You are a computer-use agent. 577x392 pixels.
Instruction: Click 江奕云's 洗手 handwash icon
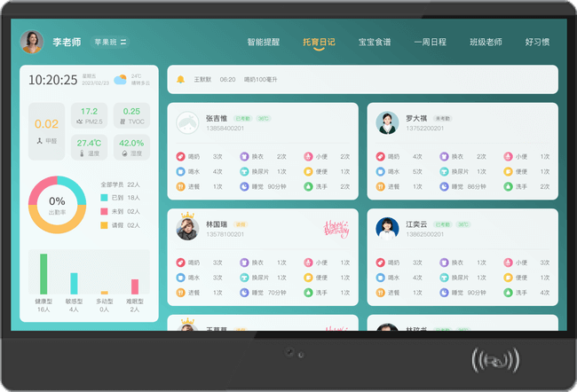click(508, 293)
